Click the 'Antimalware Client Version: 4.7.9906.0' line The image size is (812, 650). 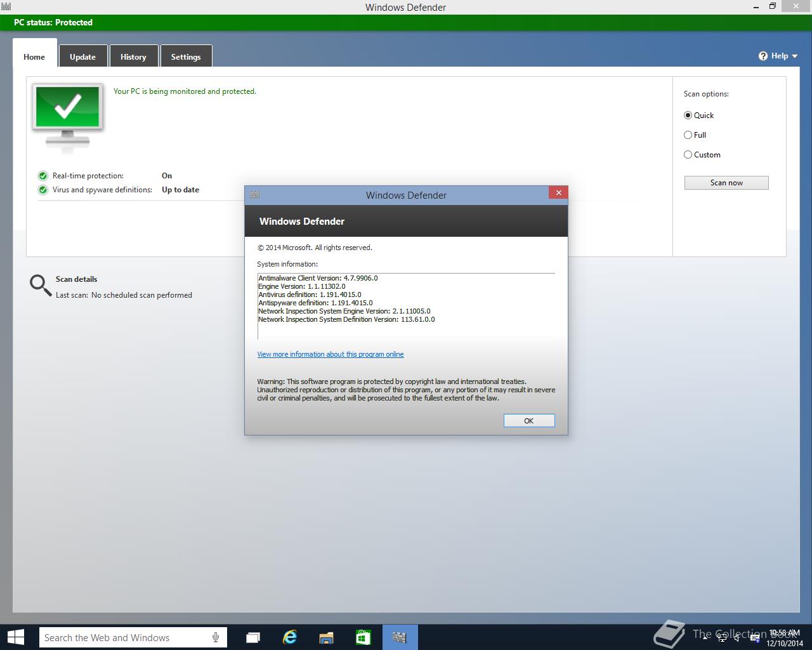coord(318,278)
